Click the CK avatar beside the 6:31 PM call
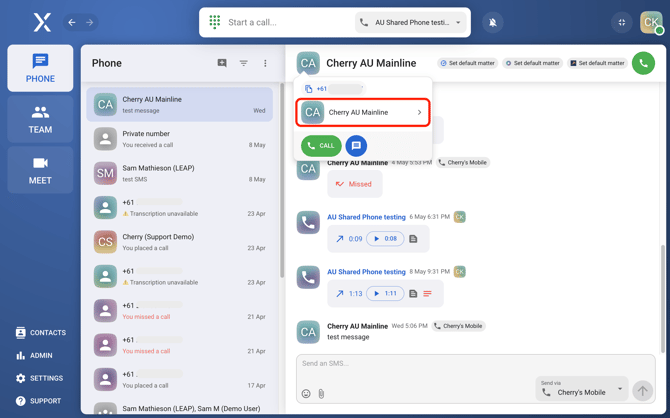Image resolution: width=670 pixels, height=418 pixels. pos(459,217)
